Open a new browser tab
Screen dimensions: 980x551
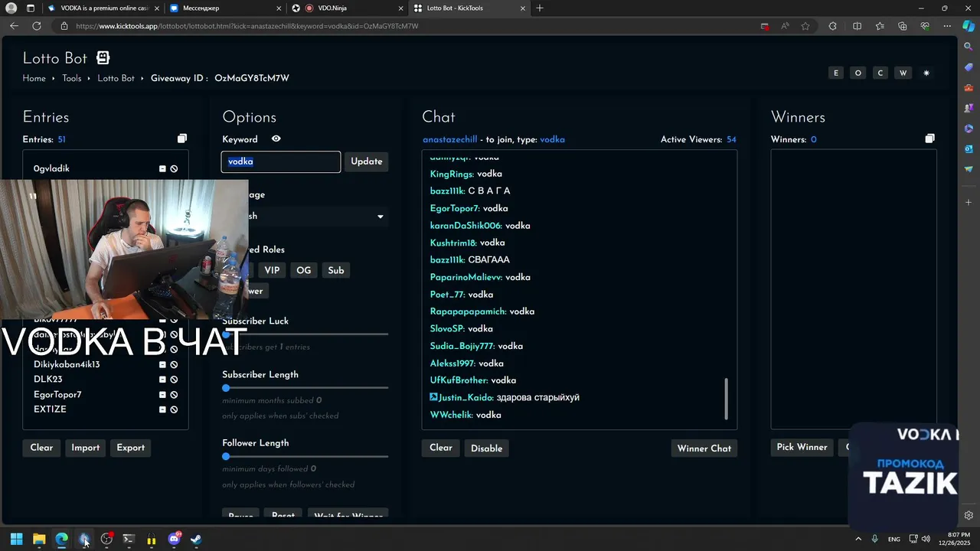[x=540, y=8]
